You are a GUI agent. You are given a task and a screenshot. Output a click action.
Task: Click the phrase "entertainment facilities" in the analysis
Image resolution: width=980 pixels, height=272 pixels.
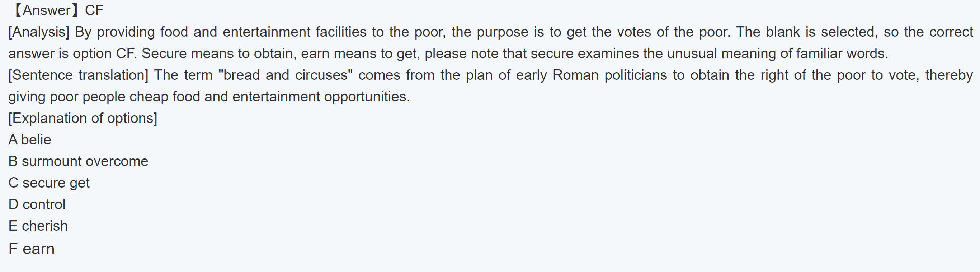pos(295,32)
